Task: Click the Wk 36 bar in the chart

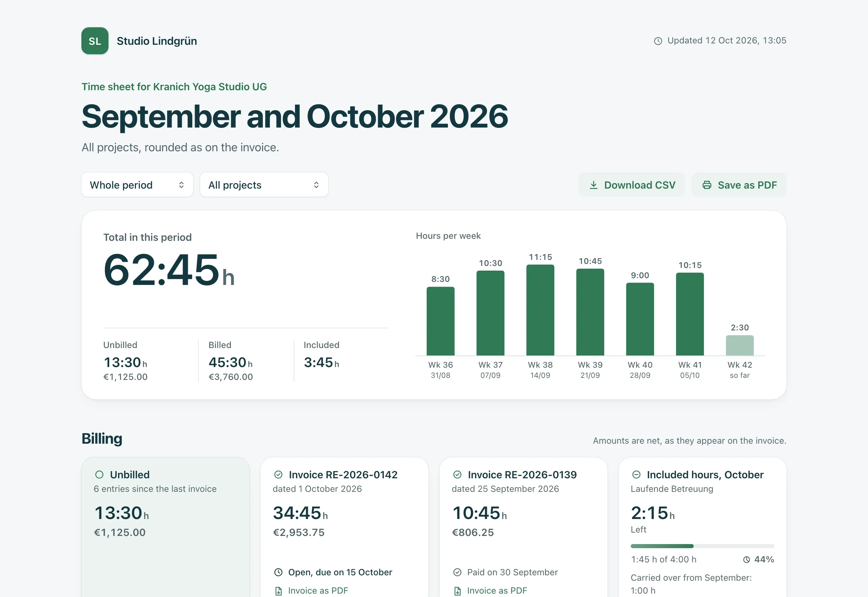Action: 441,321
